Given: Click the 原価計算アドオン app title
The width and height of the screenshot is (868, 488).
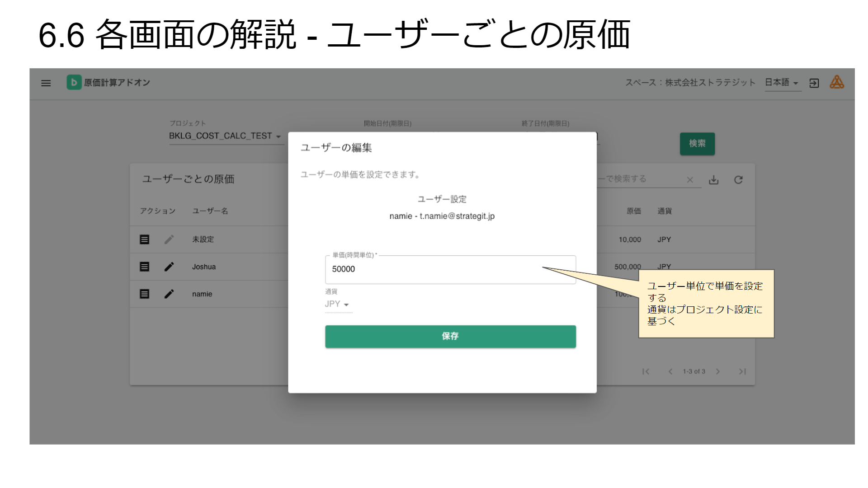Looking at the screenshot, I should click(117, 82).
